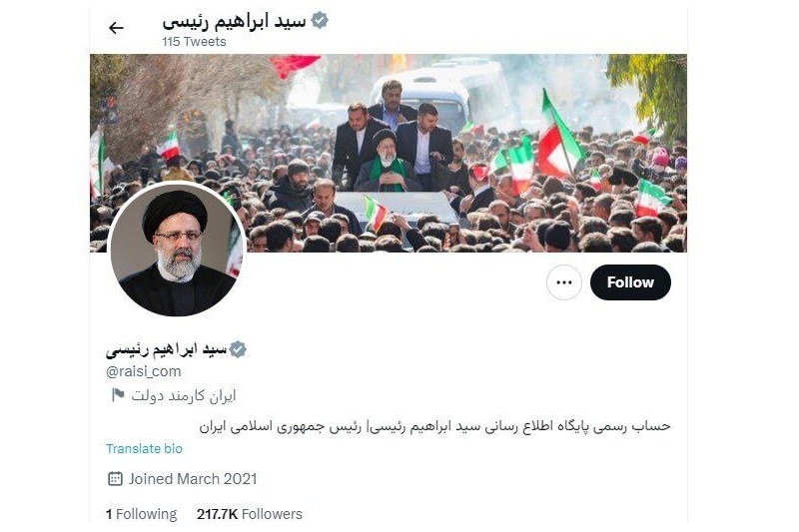
Task: Open the three-dots more options menu
Action: tap(564, 282)
